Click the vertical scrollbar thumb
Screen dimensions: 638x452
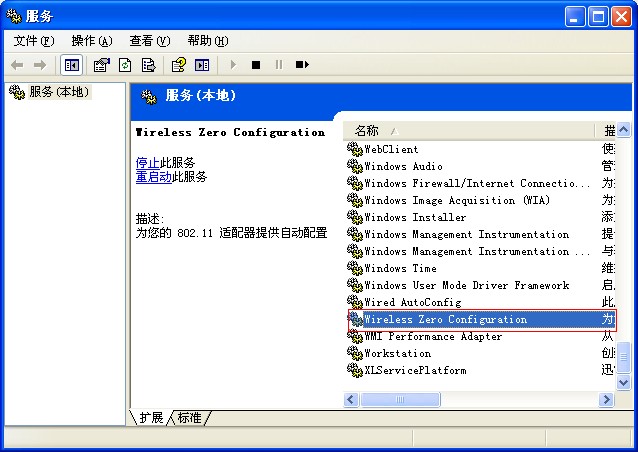point(623,357)
